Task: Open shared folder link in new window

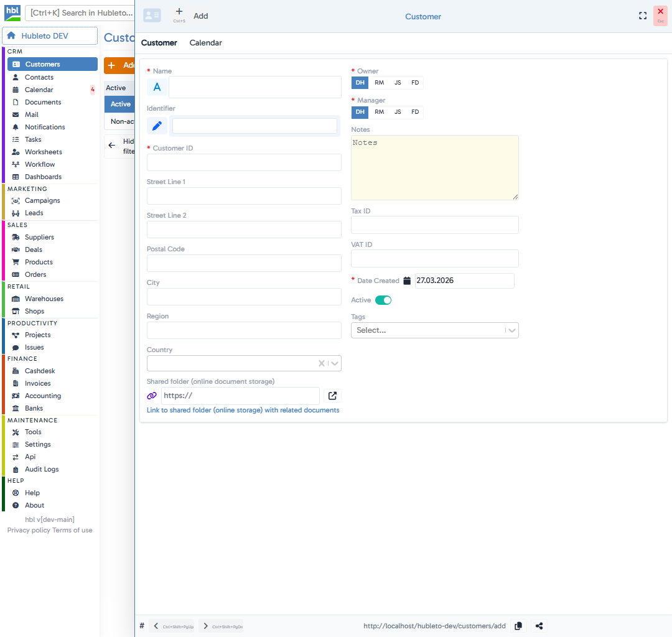Action: tap(332, 396)
